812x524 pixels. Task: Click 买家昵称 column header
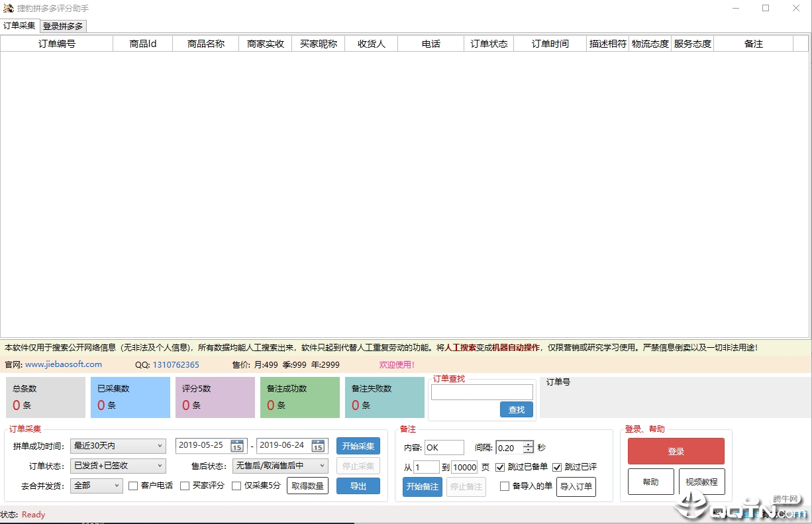[x=319, y=44]
